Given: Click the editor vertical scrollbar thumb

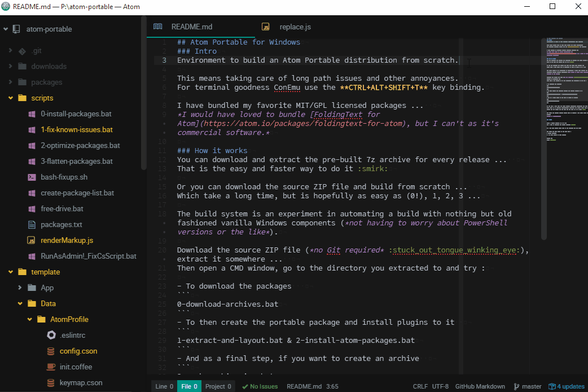Looking at the screenshot, I should [x=544, y=139].
